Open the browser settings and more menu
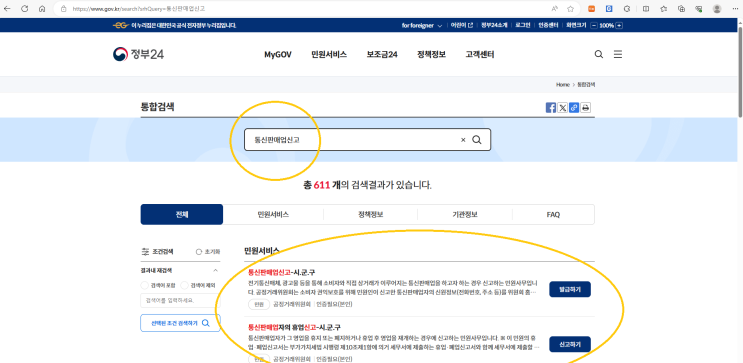743x363 pixels. [x=734, y=9]
